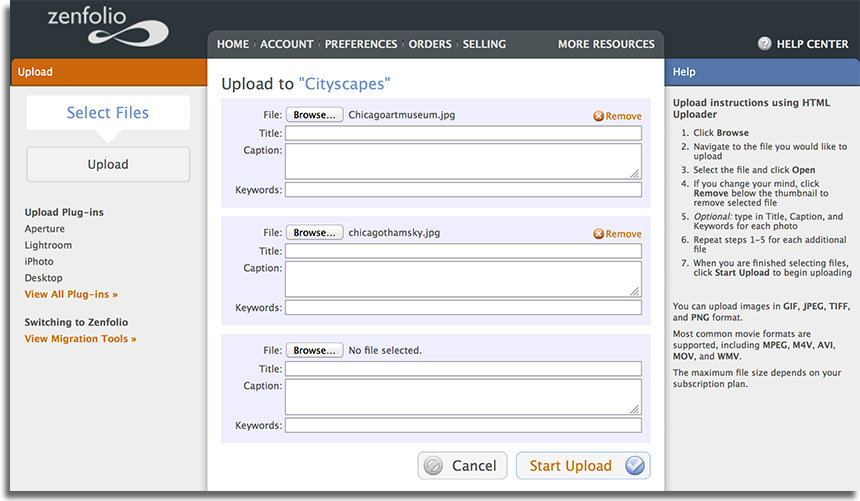Click the Help Center question mark icon
860x501 pixels.
click(764, 44)
